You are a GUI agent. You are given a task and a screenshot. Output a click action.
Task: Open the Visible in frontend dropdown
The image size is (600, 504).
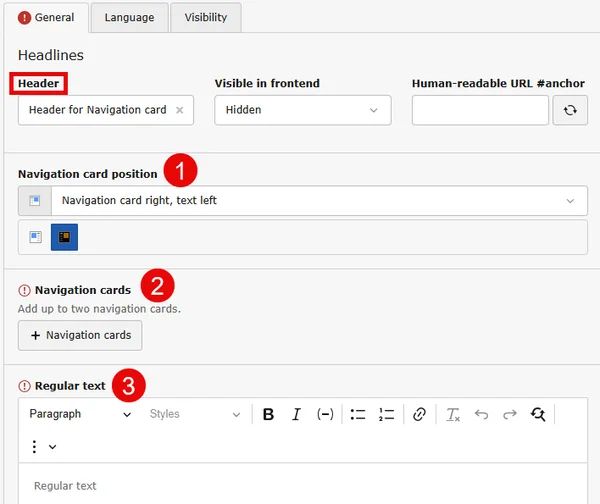point(303,110)
